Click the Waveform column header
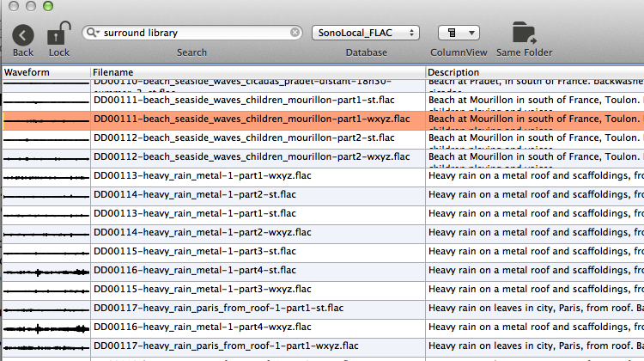This screenshot has width=644, height=361. pos(46,72)
